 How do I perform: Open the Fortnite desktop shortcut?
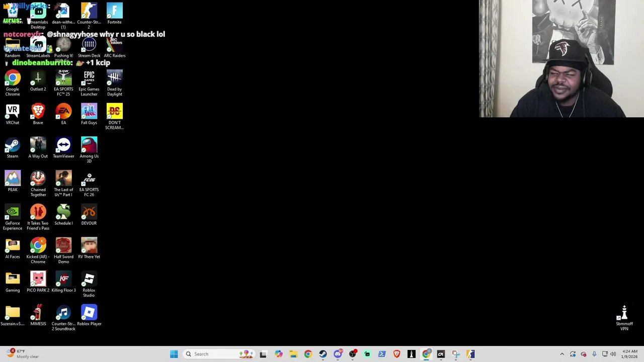114,14
